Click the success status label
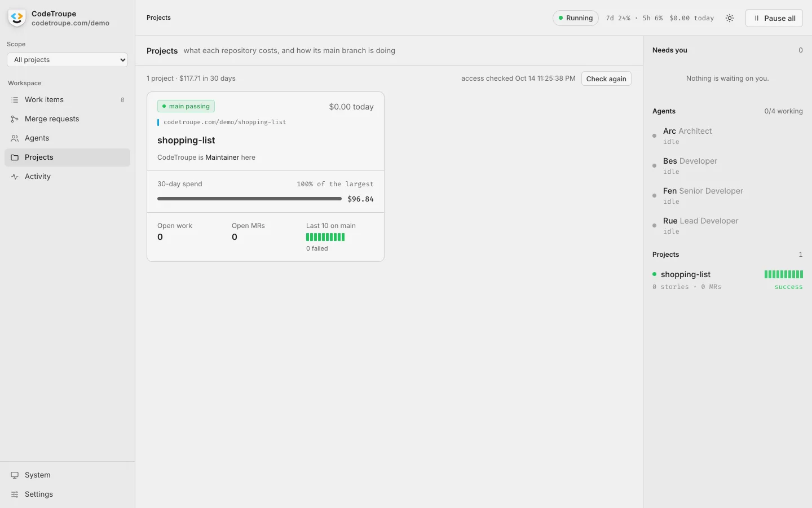 click(788, 287)
